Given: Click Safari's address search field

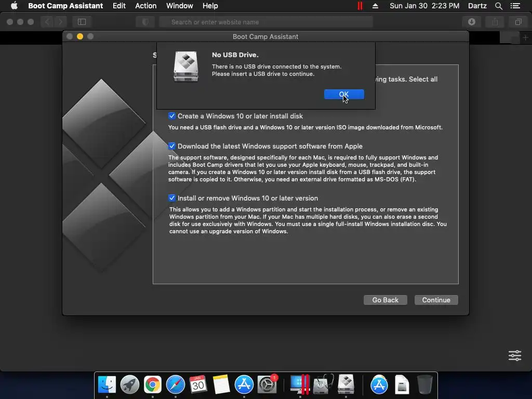Looking at the screenshot, I should (266, 22).
